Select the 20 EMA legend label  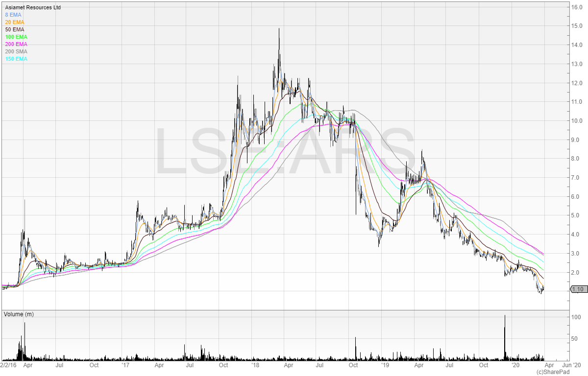tap(15, 23)
